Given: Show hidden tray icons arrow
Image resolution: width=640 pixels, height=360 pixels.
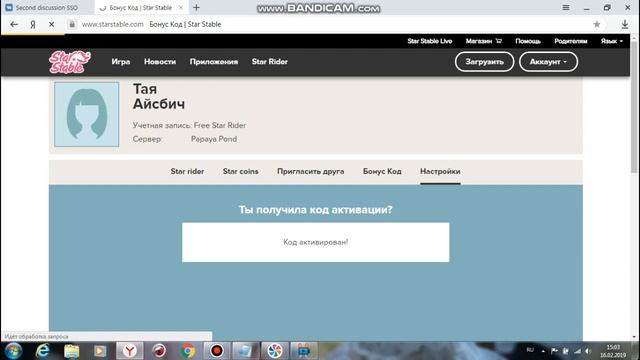Looking at the screenshot, I should [543, 351].
